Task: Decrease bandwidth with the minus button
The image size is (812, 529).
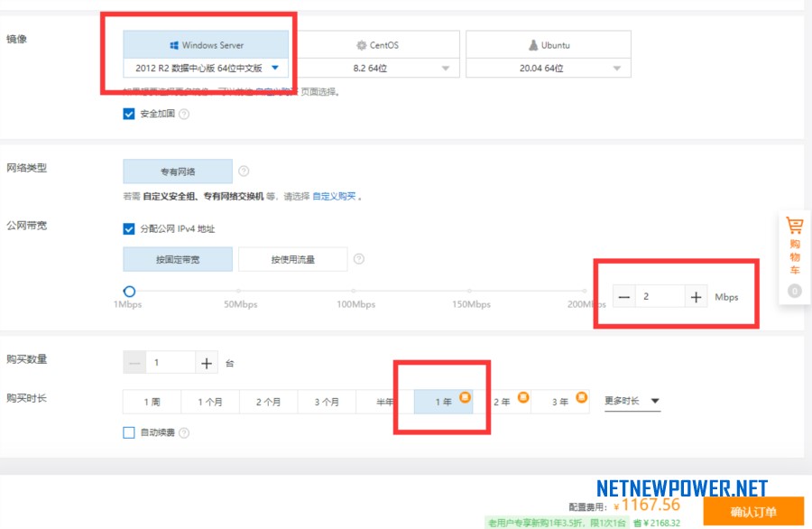Action: click(x=624, y=297)
